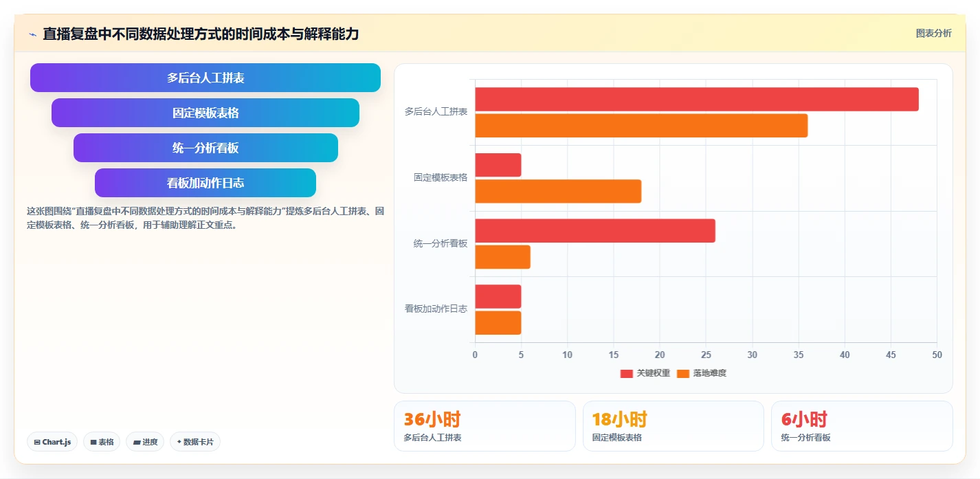This screenshot has height=479, width=980.
Task: Click the main chart title text
Action: pyautogui.click(x=201, y=34)
